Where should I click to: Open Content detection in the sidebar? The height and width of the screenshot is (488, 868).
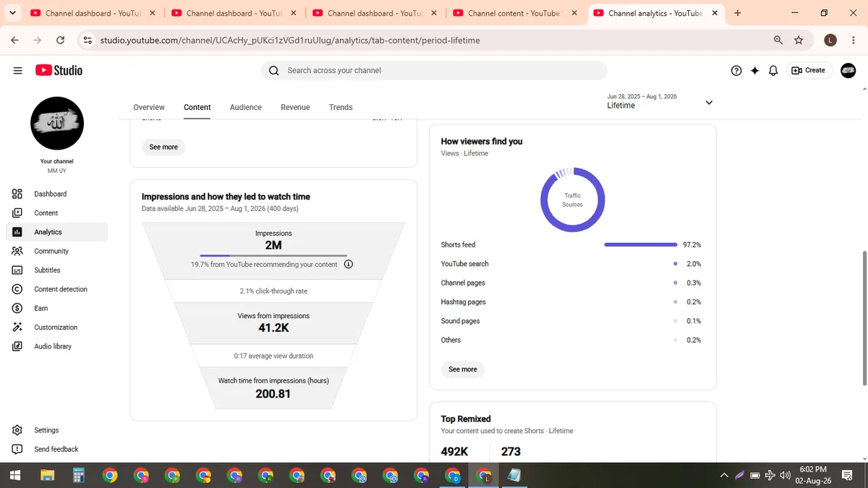click(x=56, y=289)
